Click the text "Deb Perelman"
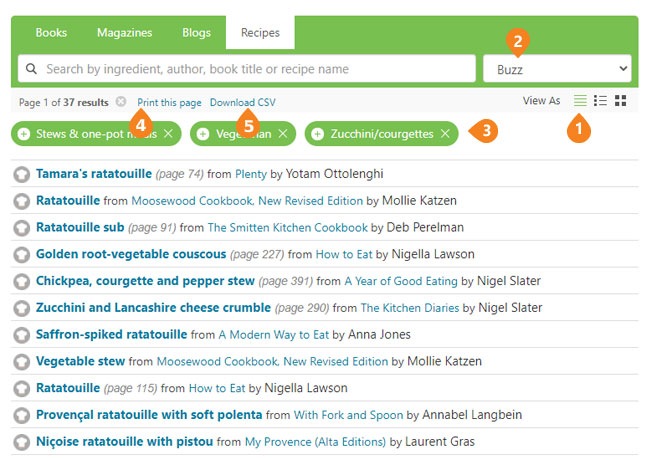 click(425, 227)
